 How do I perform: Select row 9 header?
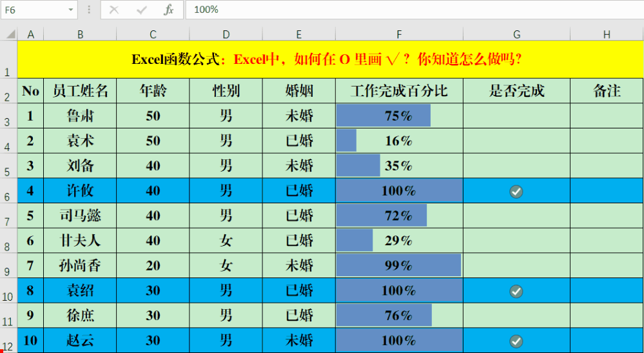pos(8,265)
